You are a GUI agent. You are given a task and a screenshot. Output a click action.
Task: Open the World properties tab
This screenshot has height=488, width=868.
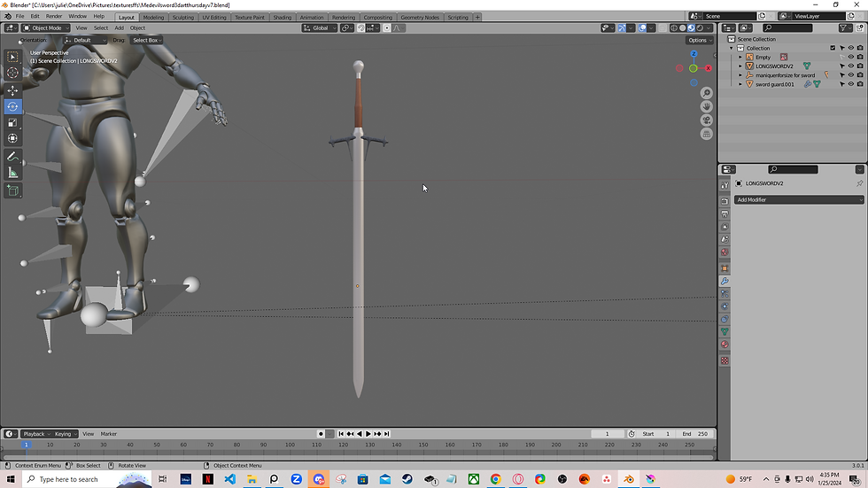point(725,252)
